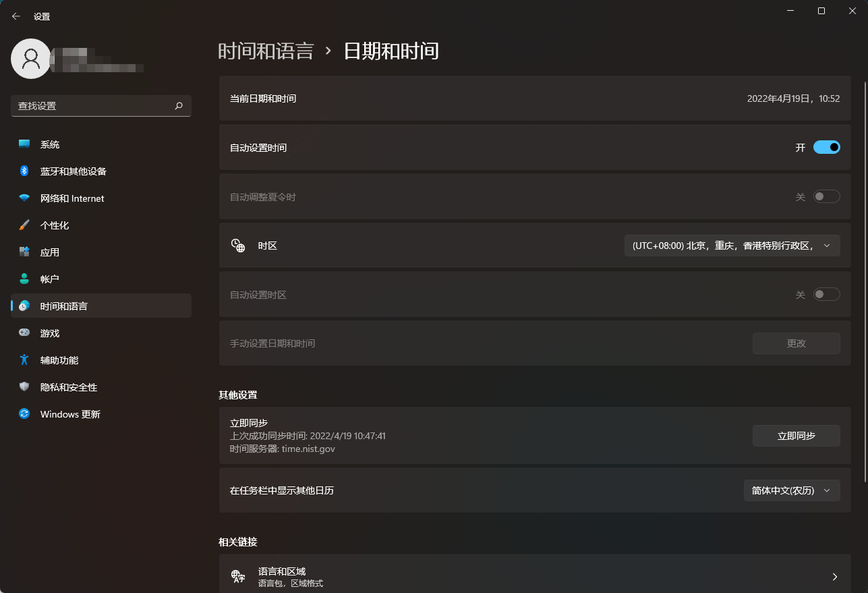Select 时间和语言 in the breadcrumb

coord(265,51)
